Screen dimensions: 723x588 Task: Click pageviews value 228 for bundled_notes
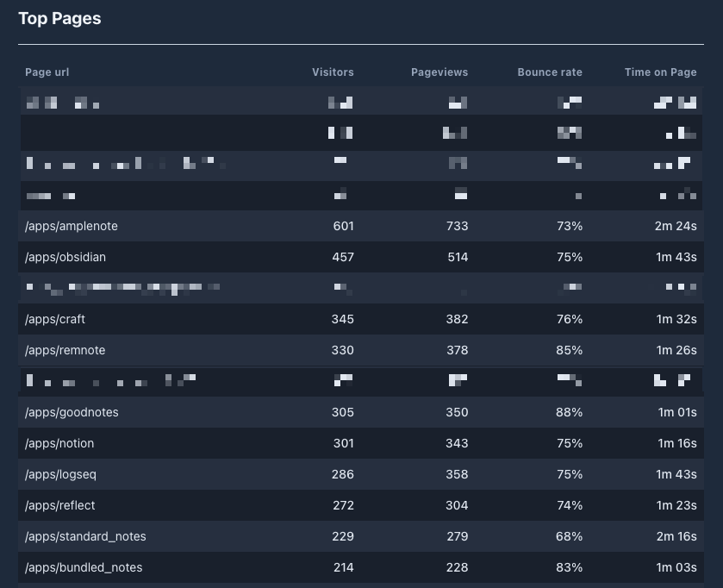[458, 567]
